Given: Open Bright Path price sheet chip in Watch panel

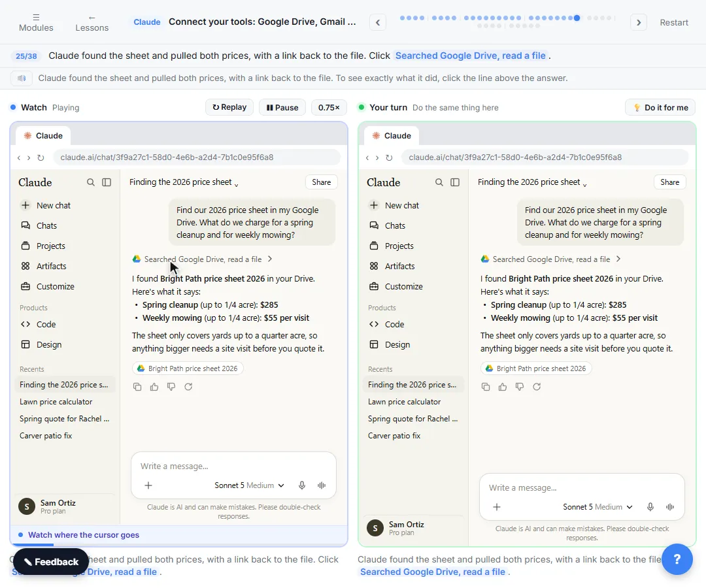Looking at the screenshot, I should (x=188, y=368).
